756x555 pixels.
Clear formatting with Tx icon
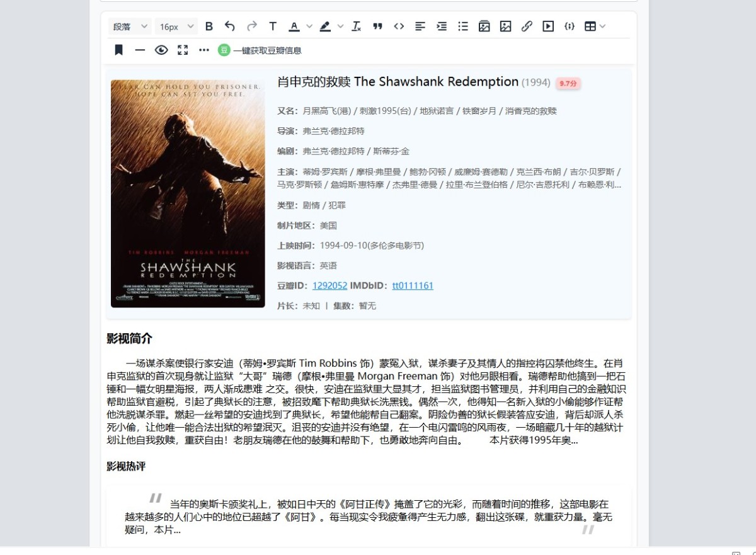[356, 26]
